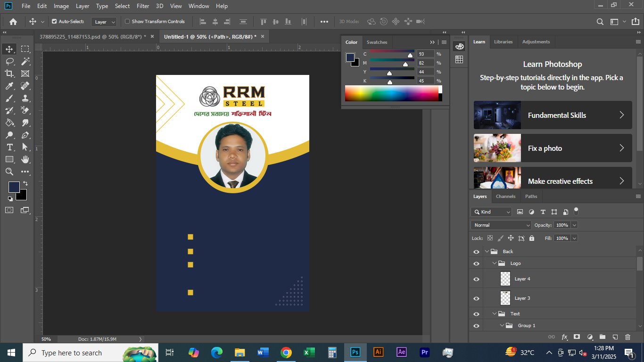This screenshot has height=362, width=644.
Task: Click the Windows search box
Action: click(91, 353)
